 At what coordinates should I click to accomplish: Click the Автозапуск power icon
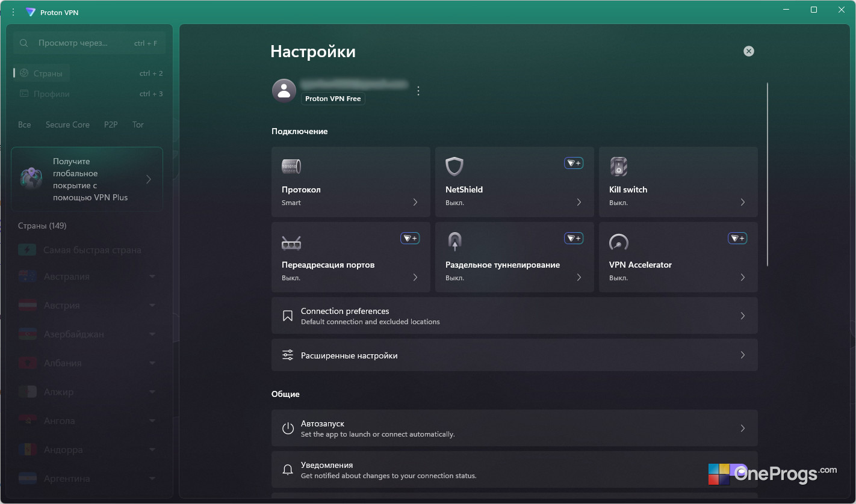288,428
